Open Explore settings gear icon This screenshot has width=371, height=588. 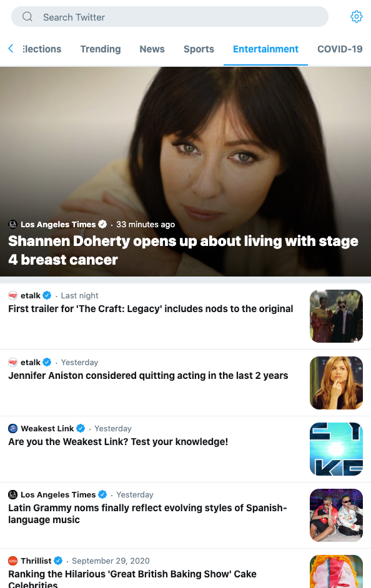click(x=357, y=16)
